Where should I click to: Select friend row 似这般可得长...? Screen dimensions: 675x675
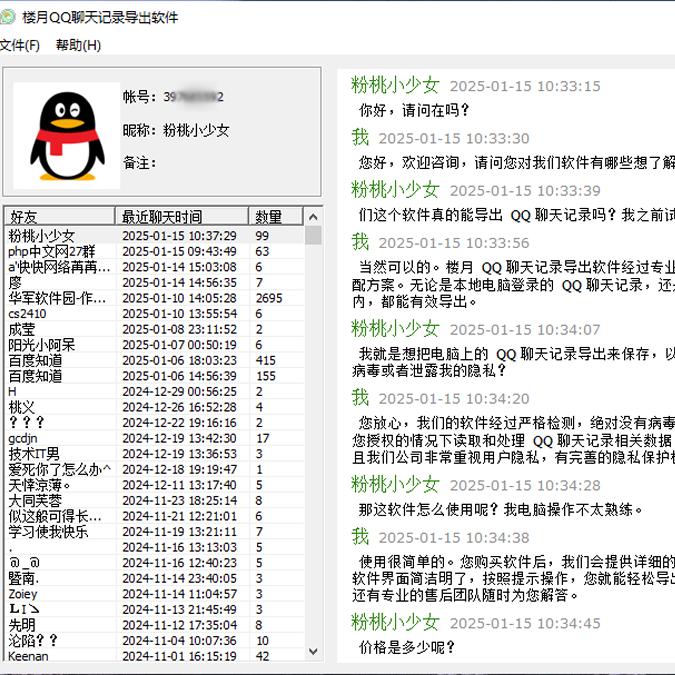pos(154,516)
